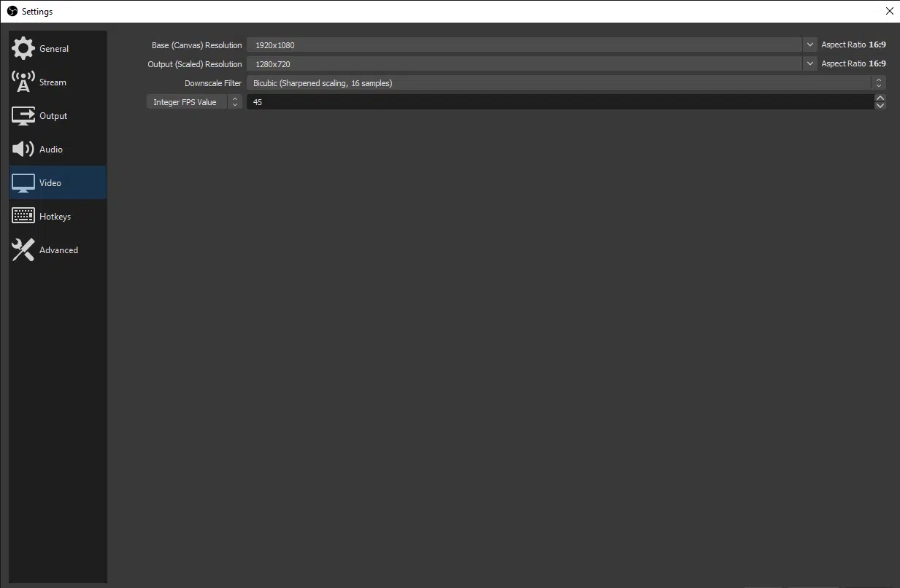Click Aspect Ratio 16:9 beside Base (Canvas) Resolution
The width and height of the screenshot is (900, 588).
pos(853,45)
